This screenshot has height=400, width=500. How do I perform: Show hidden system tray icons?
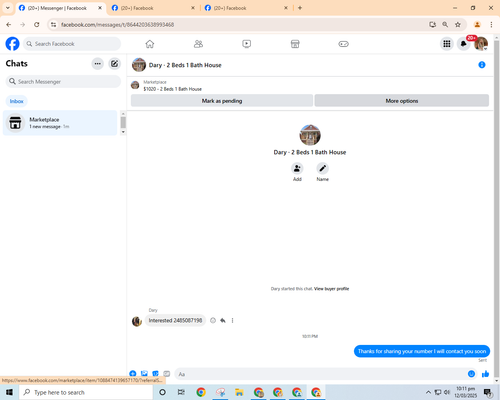[428, 392]
